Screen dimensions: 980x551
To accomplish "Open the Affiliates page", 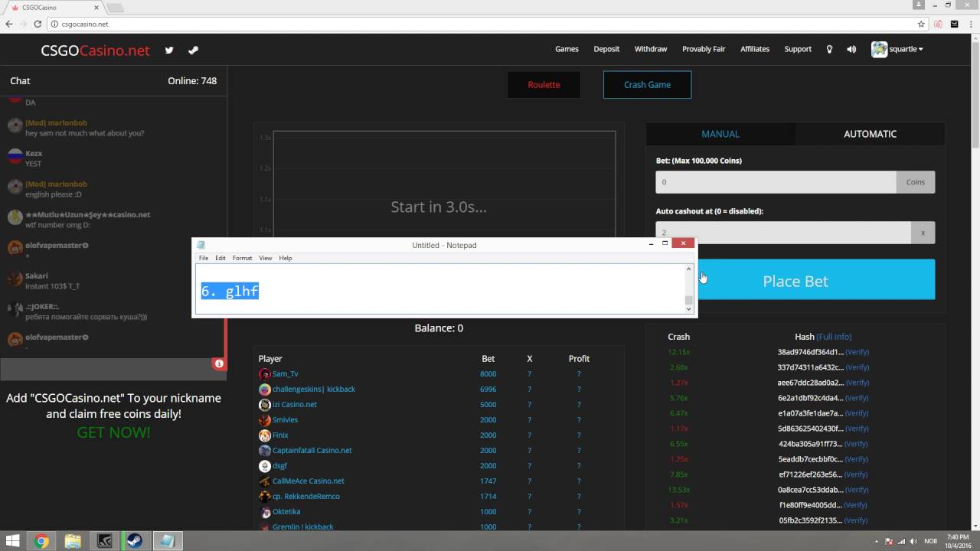I will 755,49.
